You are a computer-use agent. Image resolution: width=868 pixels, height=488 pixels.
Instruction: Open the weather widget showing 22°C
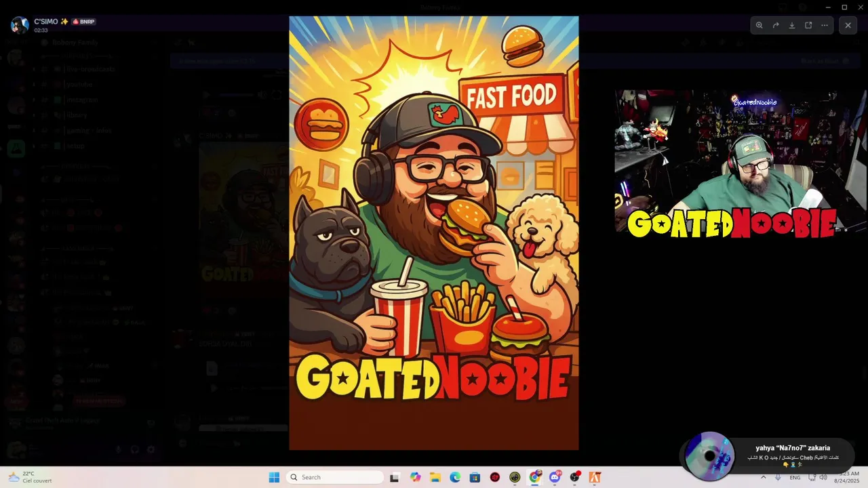pos(28,477)
